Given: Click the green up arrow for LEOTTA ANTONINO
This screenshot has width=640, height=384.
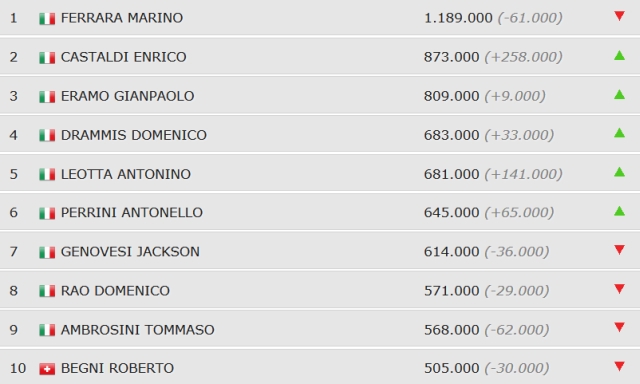Looking at the screenshot, I should [x=619, y=172].
